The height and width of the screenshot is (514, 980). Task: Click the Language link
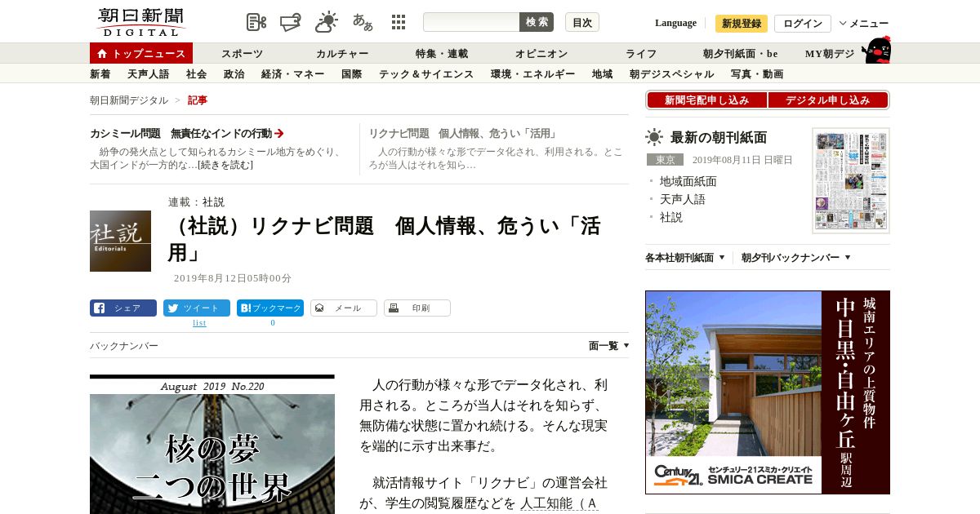[675, 23]
